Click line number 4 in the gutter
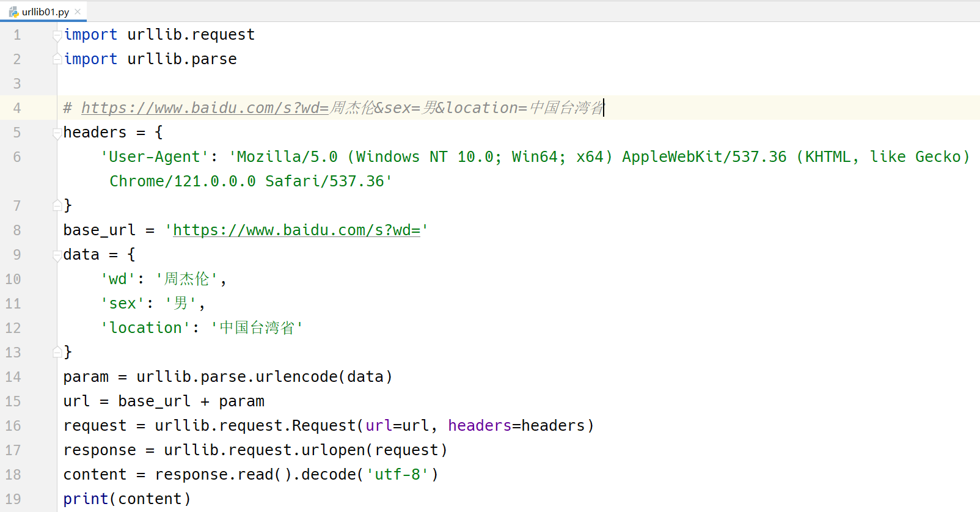Screen dimensions: 980x512 coord(17,108)
